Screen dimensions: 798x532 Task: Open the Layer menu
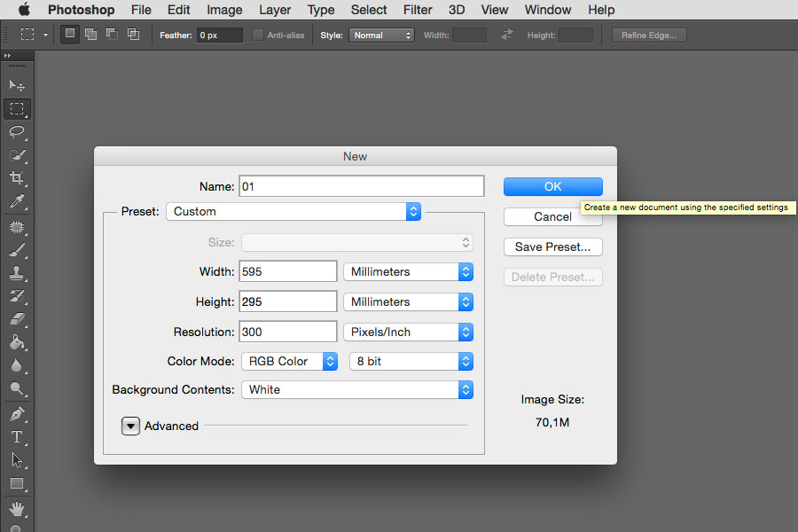pos(275,10)
